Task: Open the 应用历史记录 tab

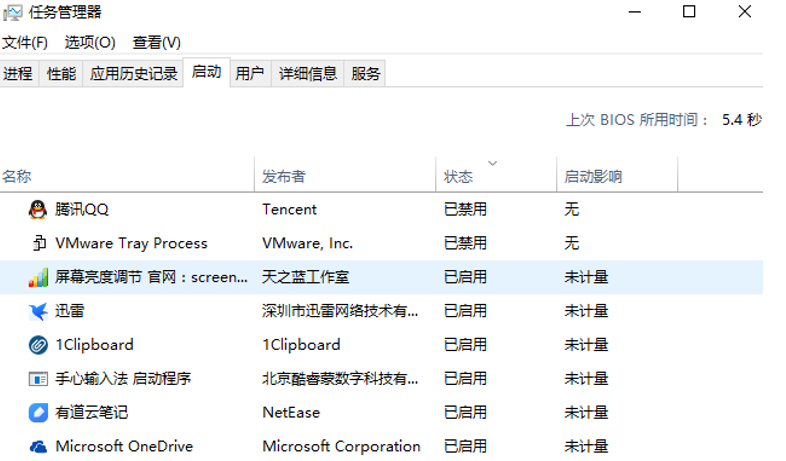Action: pos(133,74)
